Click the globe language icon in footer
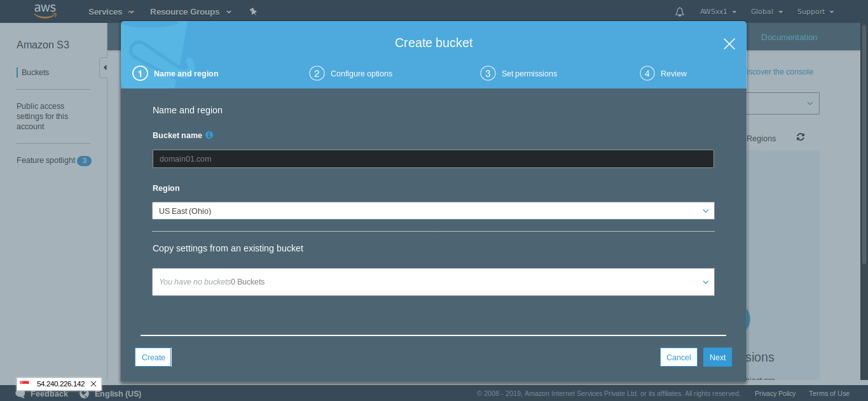868x401 pixels. tap(84, 394)
